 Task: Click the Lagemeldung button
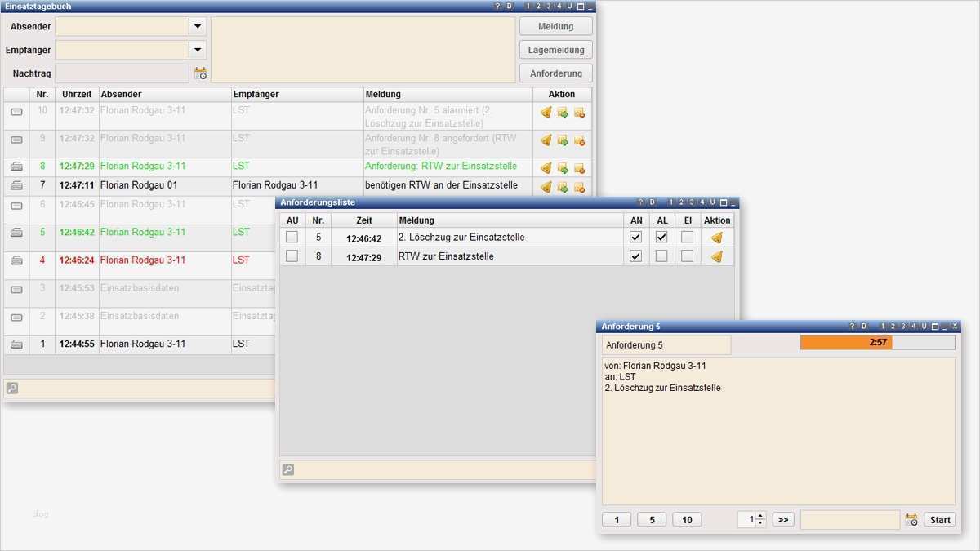tap(556, 50)
